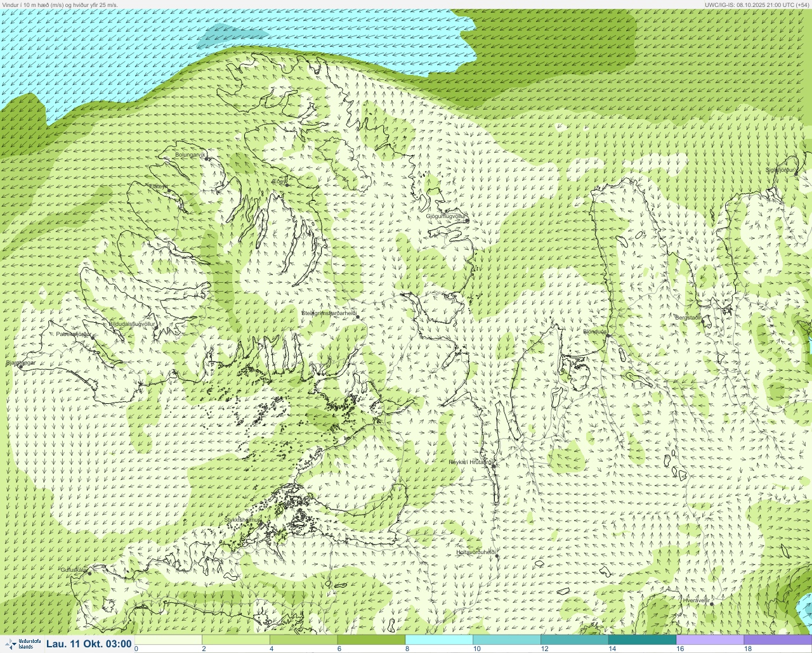812x653 pixels.
Task: Select the Gjögurflugvöllur station label
Action: pyautogui.click(x=446, y=216)
